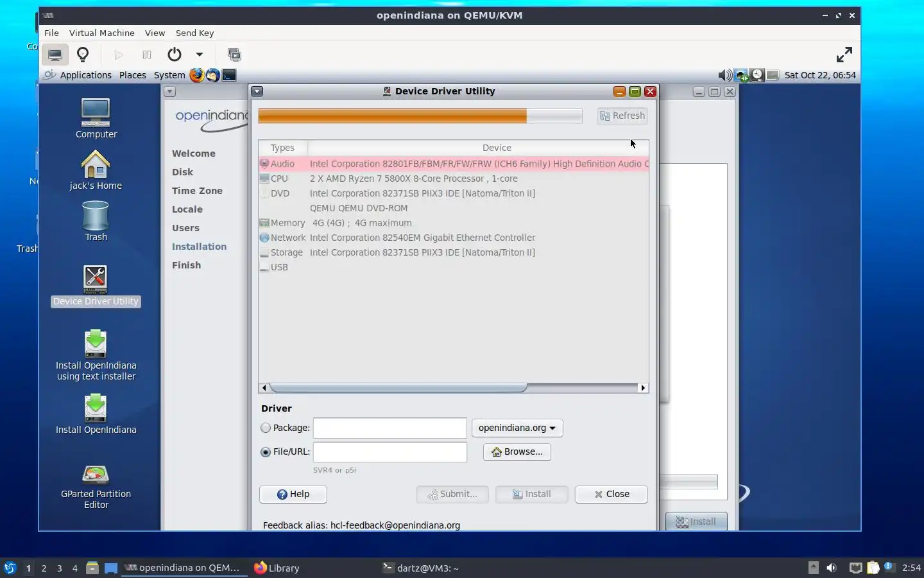Click the File/URL input field
This screenshot has width=924, height=578.
[x=389, y=452]
